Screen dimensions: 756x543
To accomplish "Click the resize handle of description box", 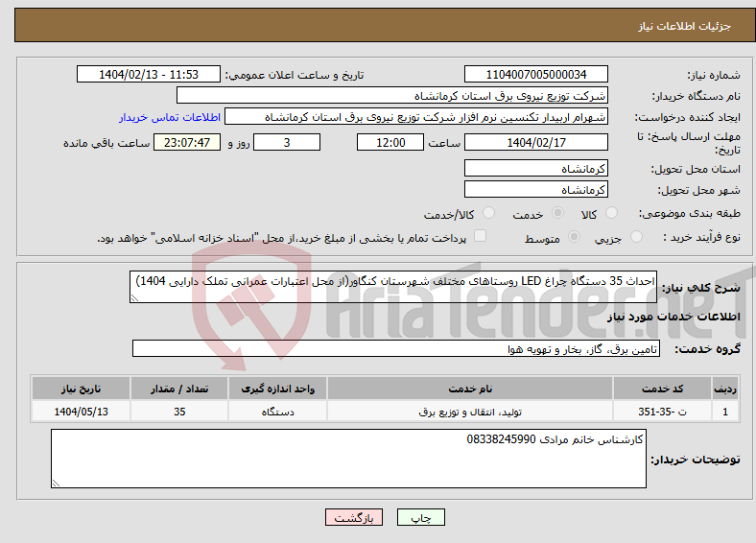I will (134, 298).
